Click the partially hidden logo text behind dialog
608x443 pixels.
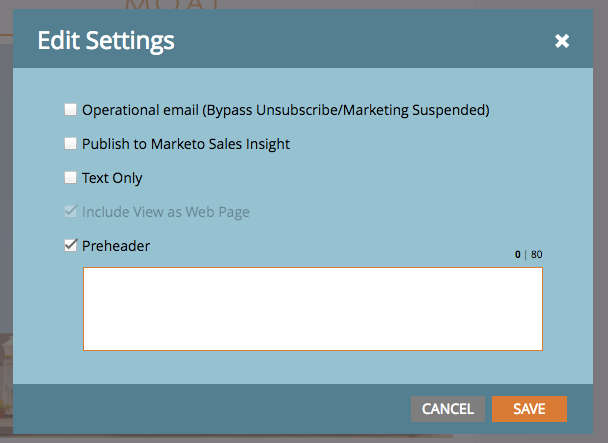(173, 5)
